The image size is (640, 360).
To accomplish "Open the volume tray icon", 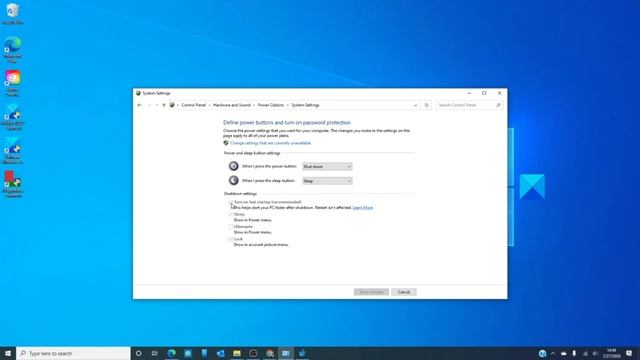I will [595, 353].
